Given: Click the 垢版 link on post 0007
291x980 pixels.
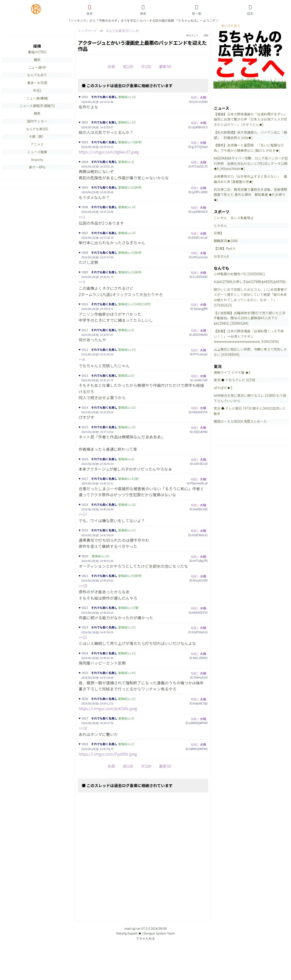Looking at the screenshot, I should [x=194, y=233].
